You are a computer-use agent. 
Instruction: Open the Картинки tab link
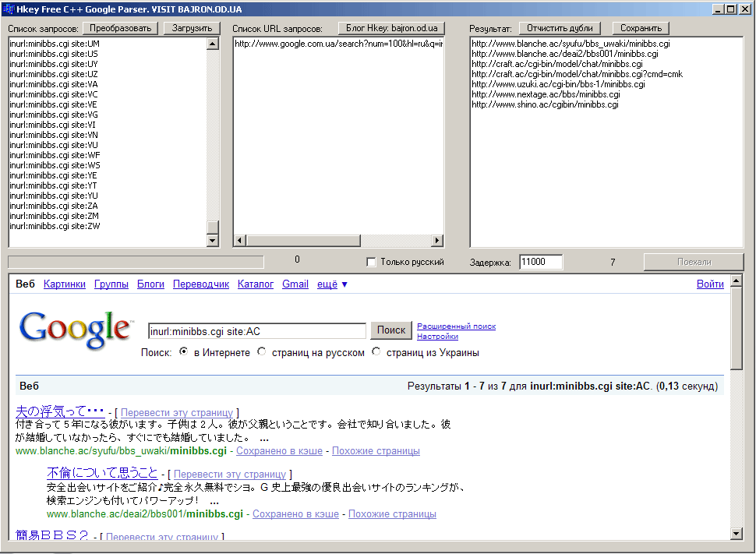(65, 284)
